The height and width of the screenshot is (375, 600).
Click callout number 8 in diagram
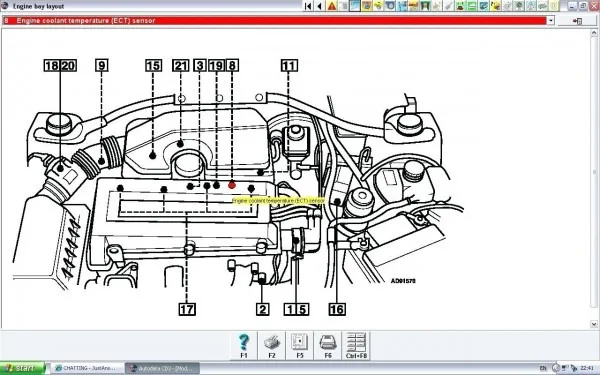[x=232, y=65]
